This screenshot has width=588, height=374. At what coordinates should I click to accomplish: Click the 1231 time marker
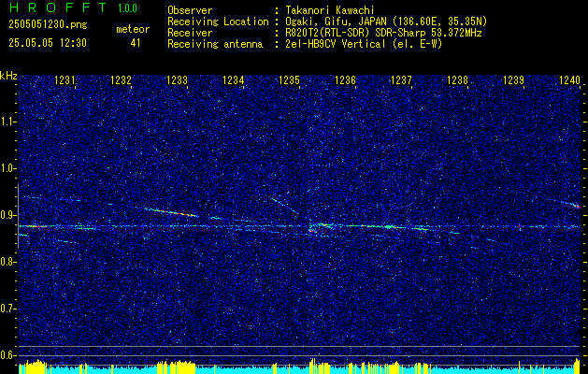click(x=65, y=79)
